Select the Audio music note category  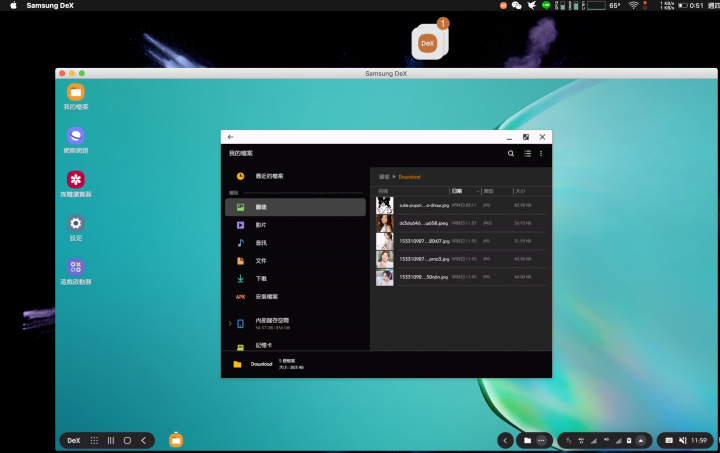[295, 243]
